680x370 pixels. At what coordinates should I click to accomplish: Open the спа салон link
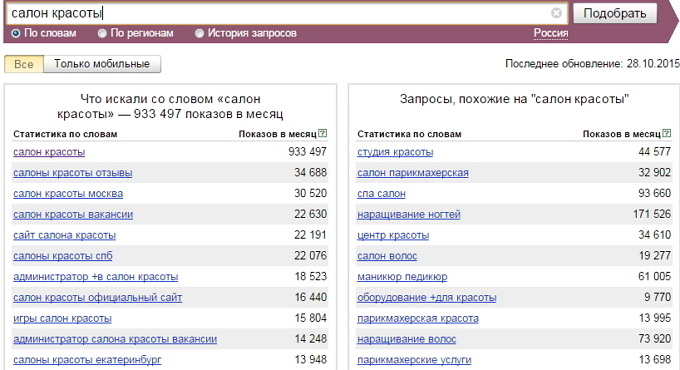pos(381,193)
